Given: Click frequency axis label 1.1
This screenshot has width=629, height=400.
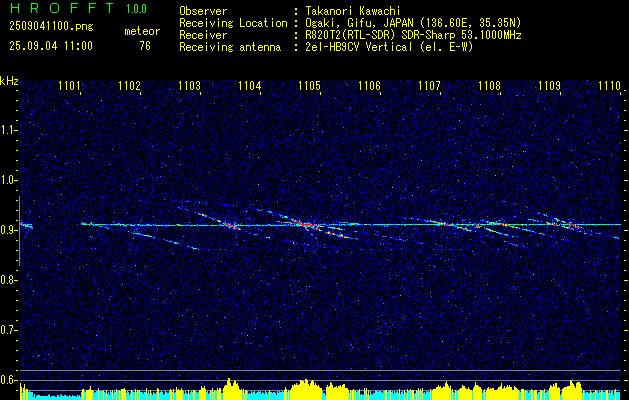Looking at the screenshot, I should pos(7,130).
